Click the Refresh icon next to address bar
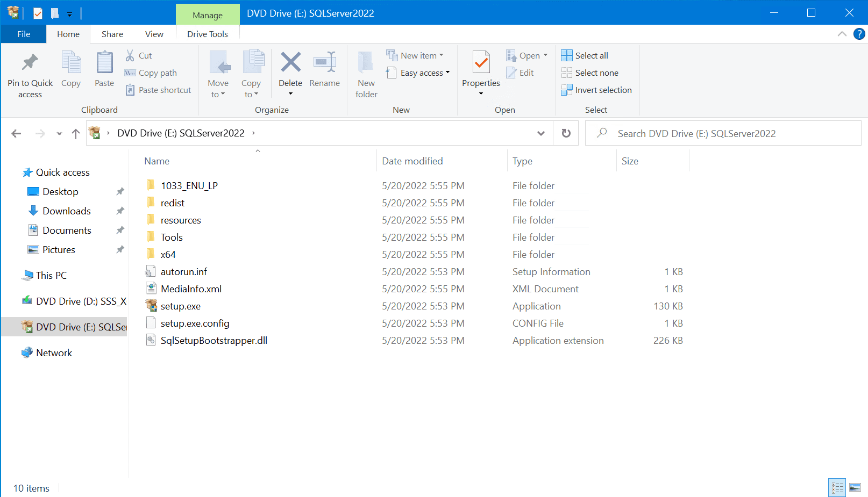Viewport: 868px width, 497px height. tap(566, 133)
